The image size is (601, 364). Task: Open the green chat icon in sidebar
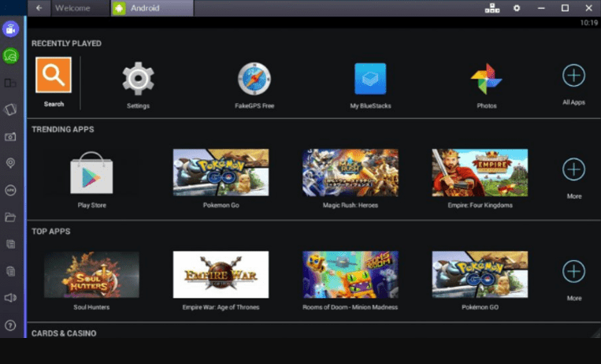[11, 56]
